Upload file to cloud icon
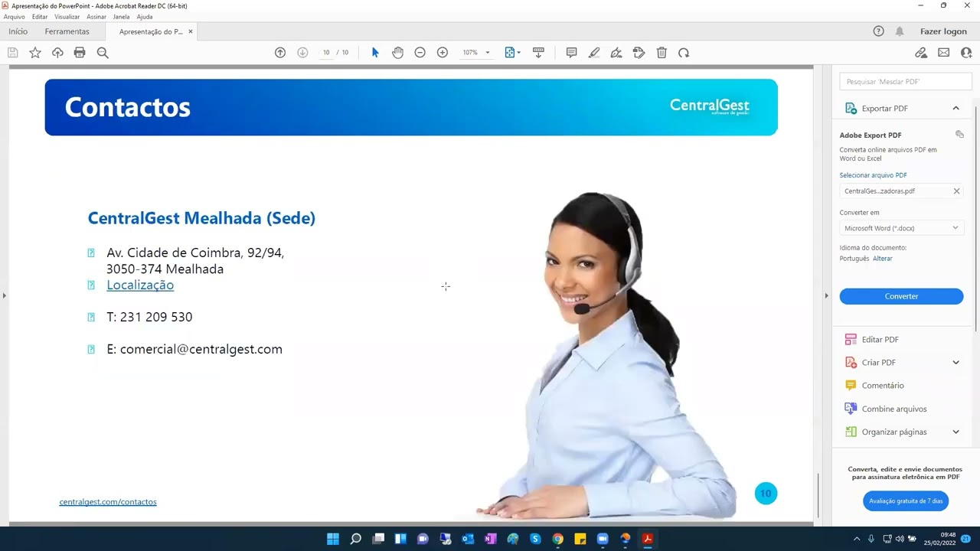 pos(57,53)
